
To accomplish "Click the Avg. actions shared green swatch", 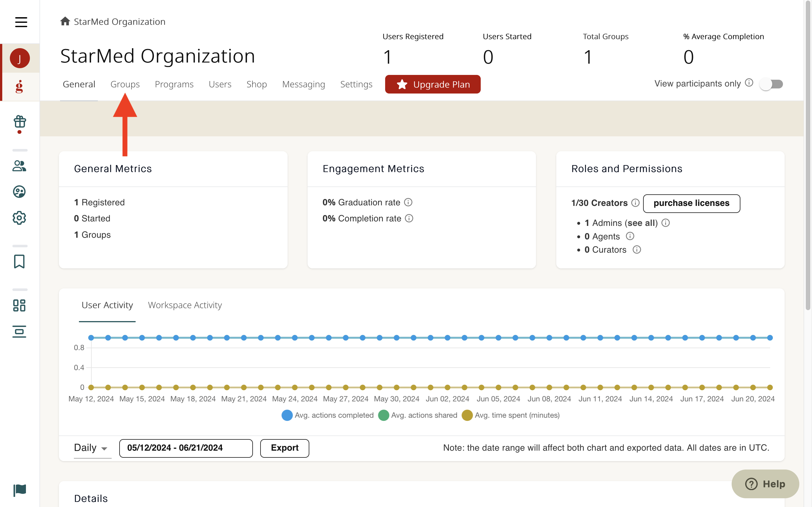I will click(x=383, y=415).
